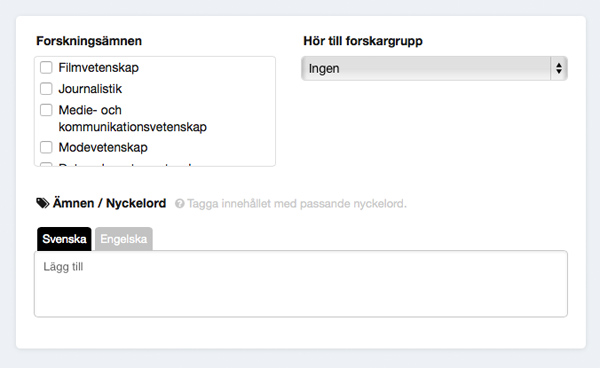Click the Filmvetenskap label text
The image size is (600, 368).
tap(98, 68)
